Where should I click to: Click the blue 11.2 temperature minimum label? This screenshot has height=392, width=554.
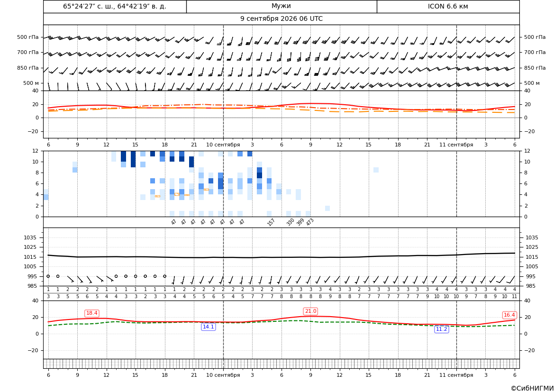441,329
